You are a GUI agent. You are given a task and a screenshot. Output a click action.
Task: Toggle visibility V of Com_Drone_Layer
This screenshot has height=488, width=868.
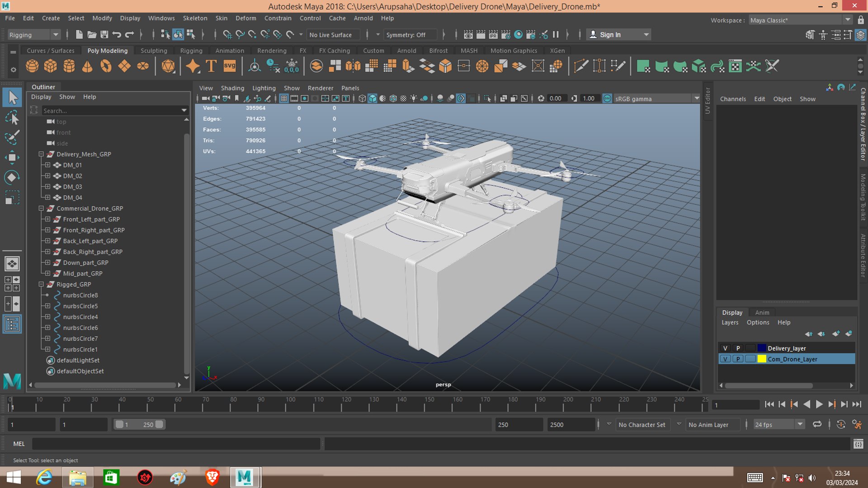725,359
